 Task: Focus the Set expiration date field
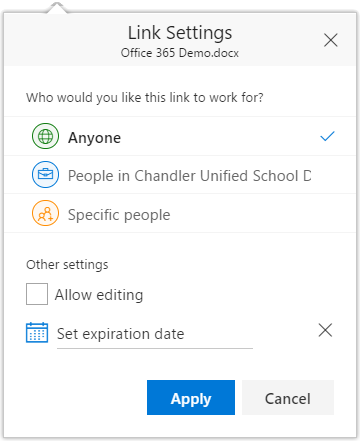tap(155, 335)
